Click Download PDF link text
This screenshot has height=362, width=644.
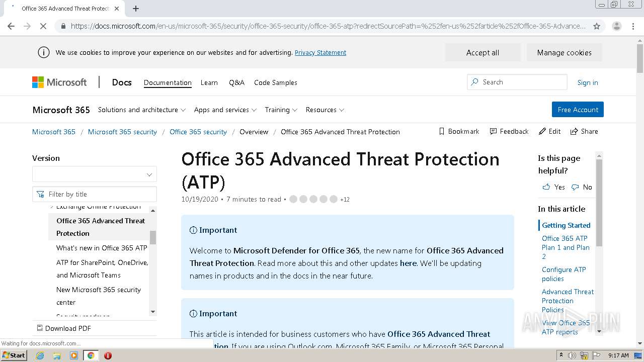tap(68, 328)
